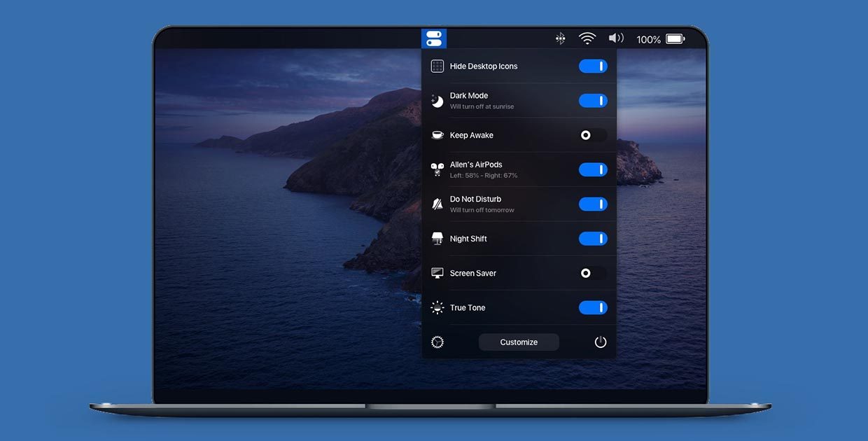868x441 pixels.
Task: Click the AirPods icon
Action: click(437, 169)
